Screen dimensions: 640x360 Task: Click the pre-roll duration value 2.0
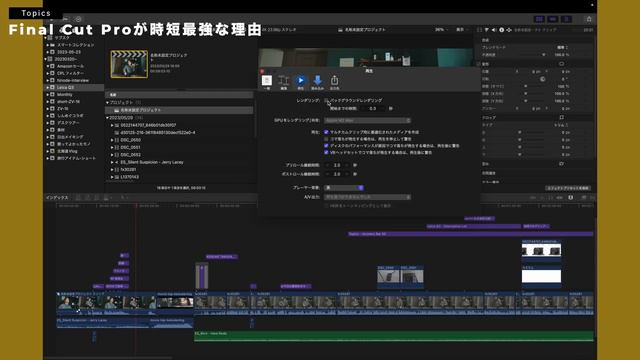pyautogui.click(x=337, y=165)
